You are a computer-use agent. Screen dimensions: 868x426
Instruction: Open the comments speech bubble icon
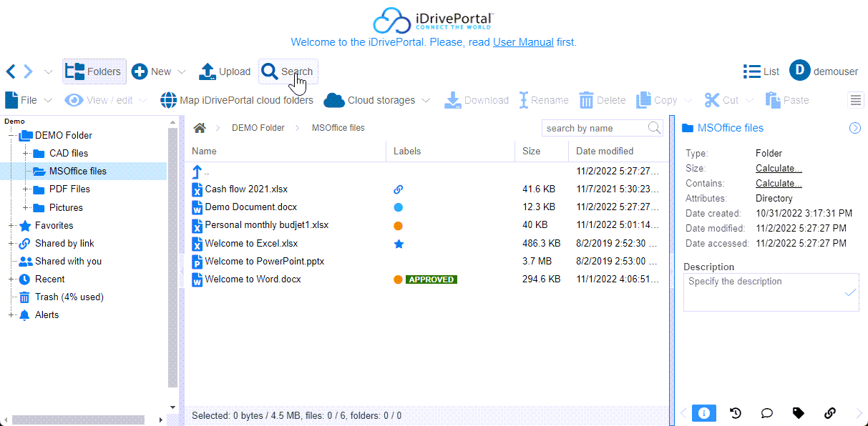click(x=766, y=412)
